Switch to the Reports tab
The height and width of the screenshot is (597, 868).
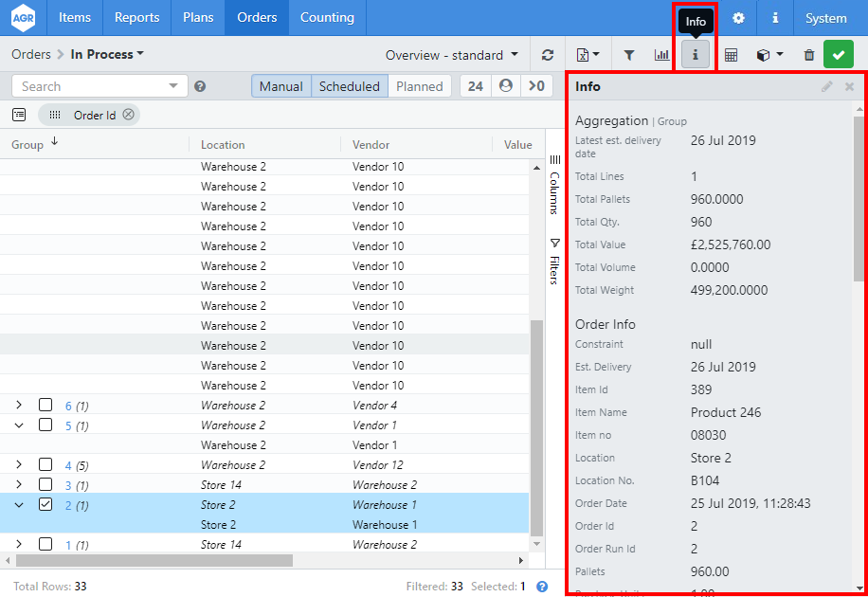tap(136, 18)
